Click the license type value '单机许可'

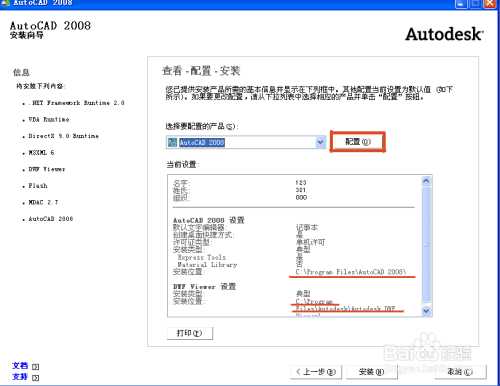pyautogui.click(x=310, y=242)
